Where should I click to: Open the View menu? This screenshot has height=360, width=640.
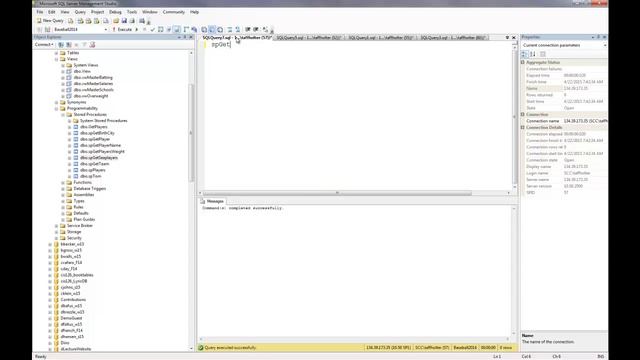65,12
